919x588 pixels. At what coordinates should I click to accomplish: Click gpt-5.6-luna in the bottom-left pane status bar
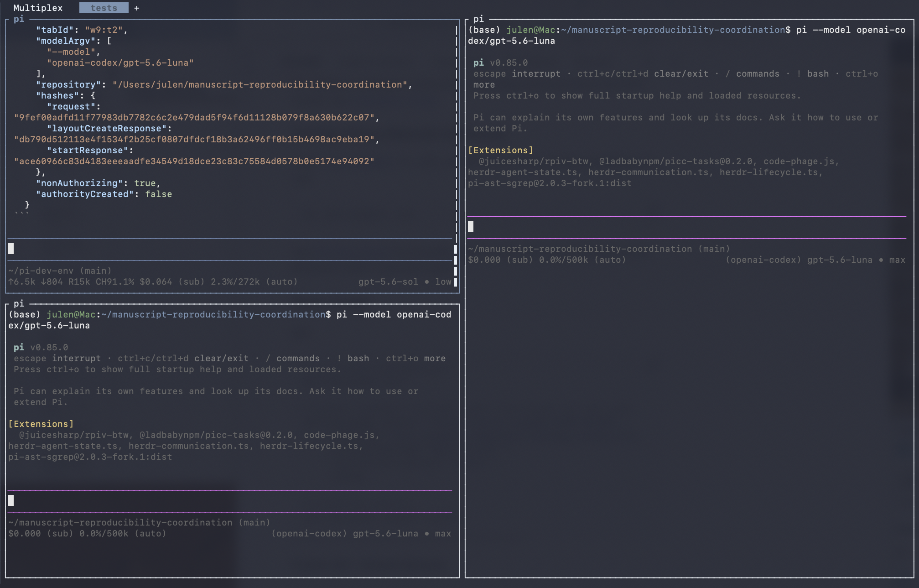pyautogui.click(x=385, y=533)
